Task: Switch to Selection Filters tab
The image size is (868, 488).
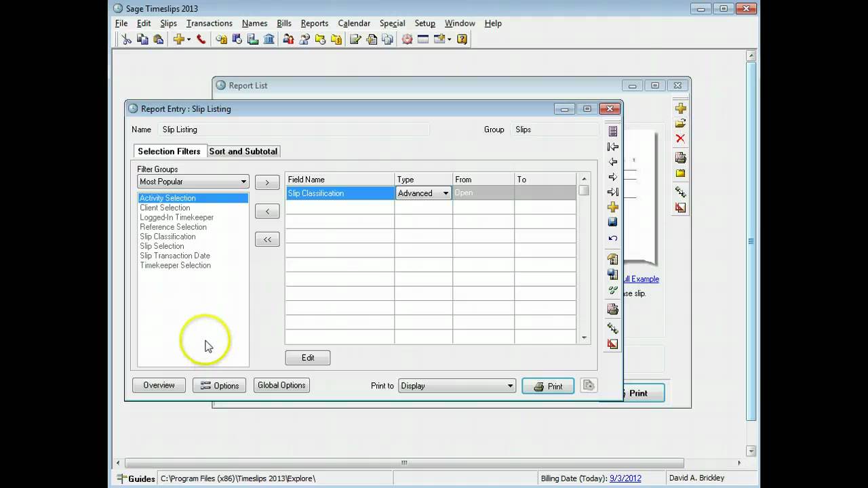Action: 169,151
